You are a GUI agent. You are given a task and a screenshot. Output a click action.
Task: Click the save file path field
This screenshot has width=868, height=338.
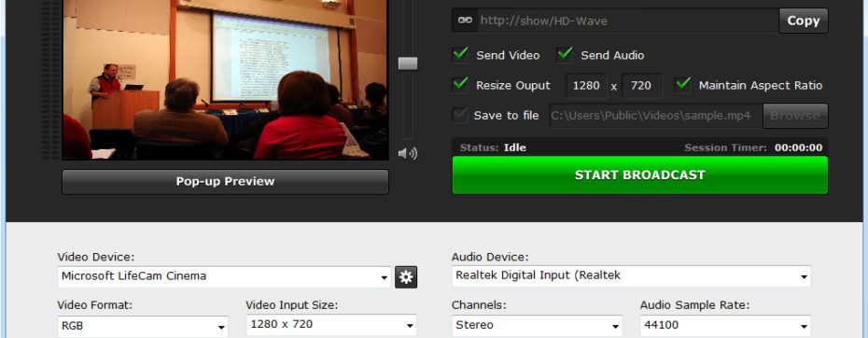pos(656,116)
